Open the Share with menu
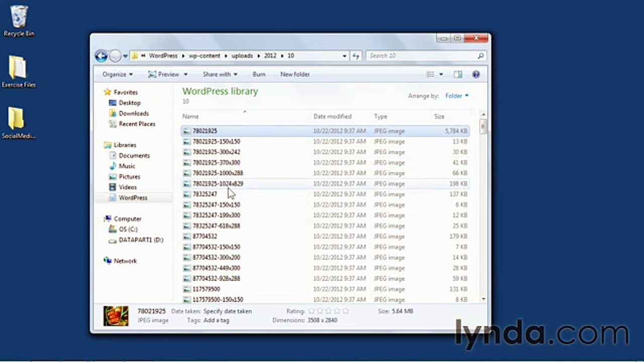 pyautogui.click(x=219, y=74)
